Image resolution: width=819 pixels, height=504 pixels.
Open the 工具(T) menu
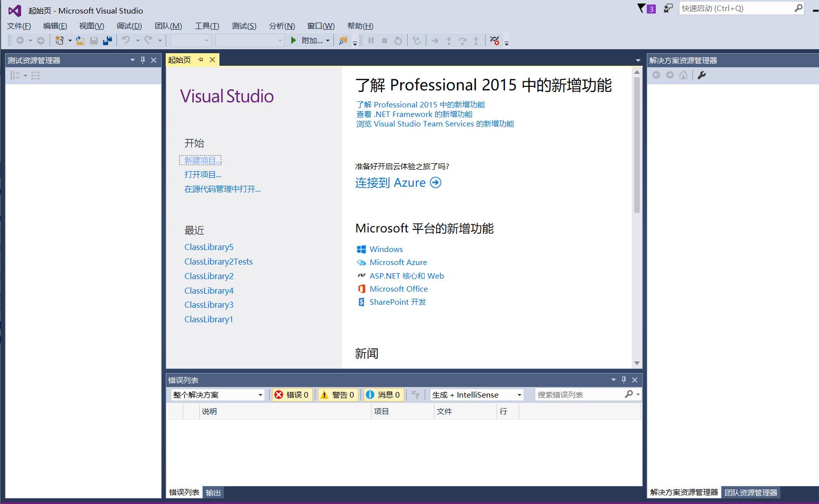tap(207, 26)
